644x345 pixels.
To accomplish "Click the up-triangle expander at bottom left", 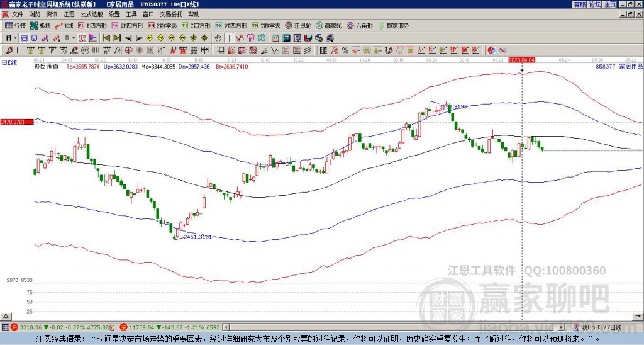I will (x=5, y=316).
